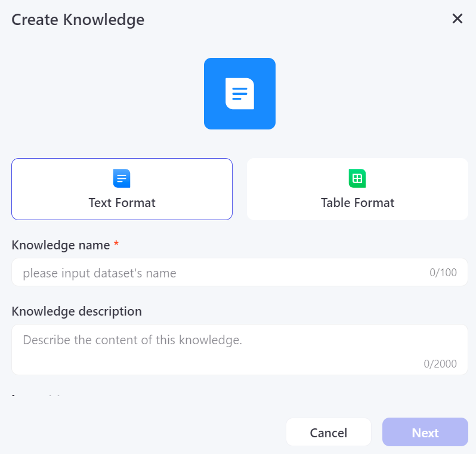Click the "Create Knowledge" dialog title
476x454 pixels.
click(x=78, y=20)
